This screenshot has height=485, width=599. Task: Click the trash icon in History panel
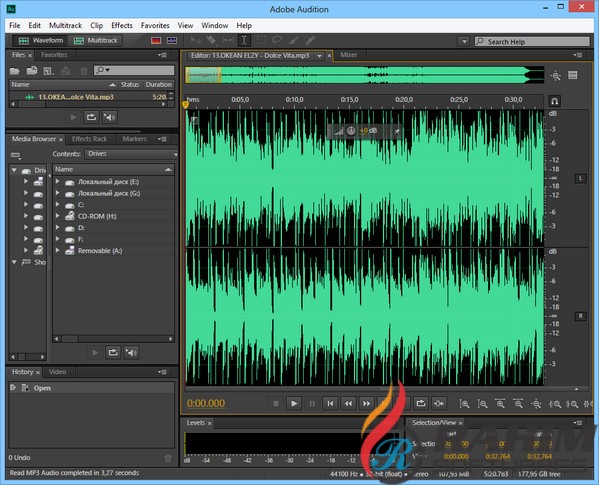(168, 458)
